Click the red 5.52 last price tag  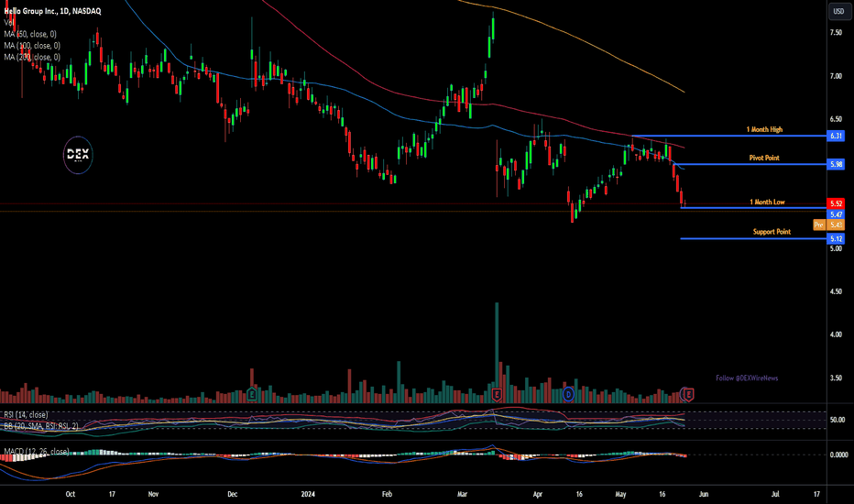(836, 203)
